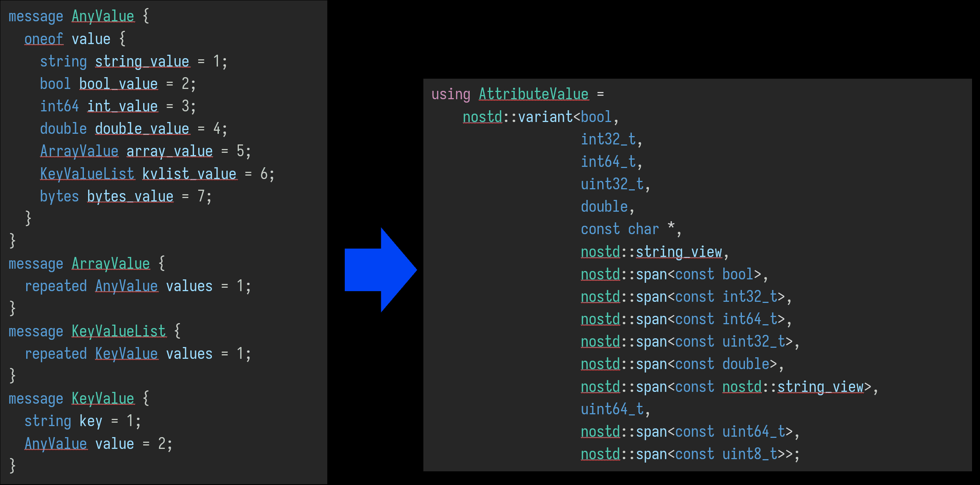Click the AnyValue message name
Viewport: 980px width, 485px height.
tap(103, 16)
